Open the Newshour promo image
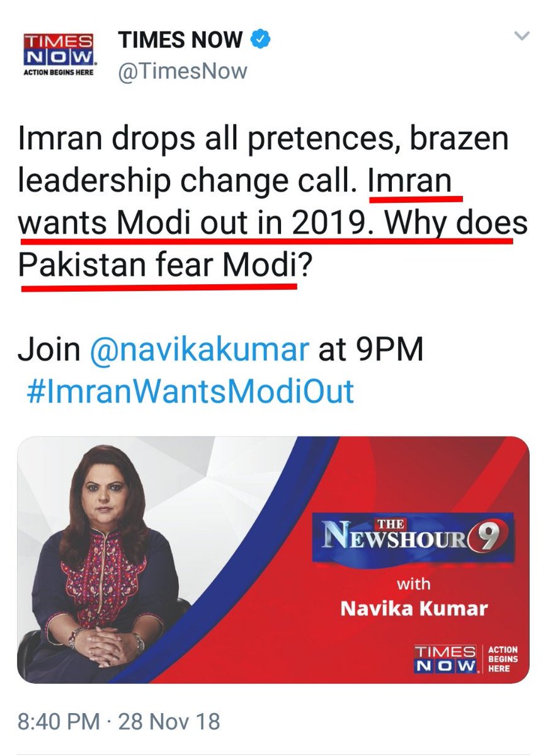The height and width of the screenshot is (756, 548). pyautogui.click(x=273, y=559)
